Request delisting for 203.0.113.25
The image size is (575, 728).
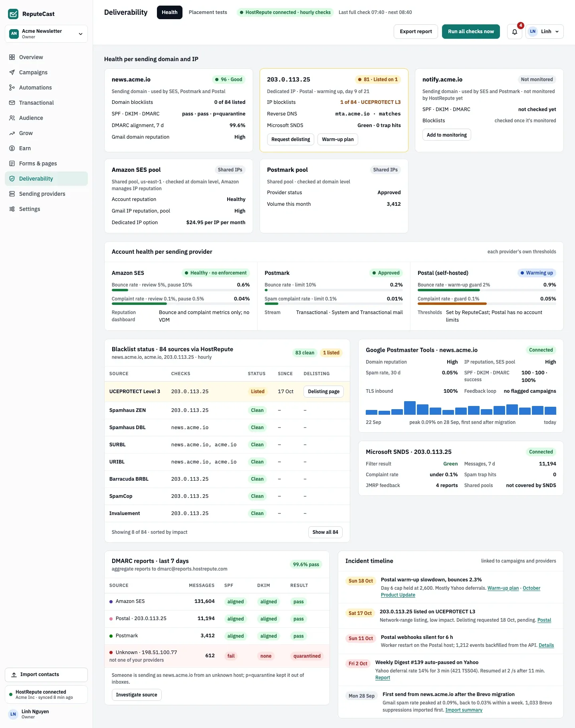pos(291,139)
